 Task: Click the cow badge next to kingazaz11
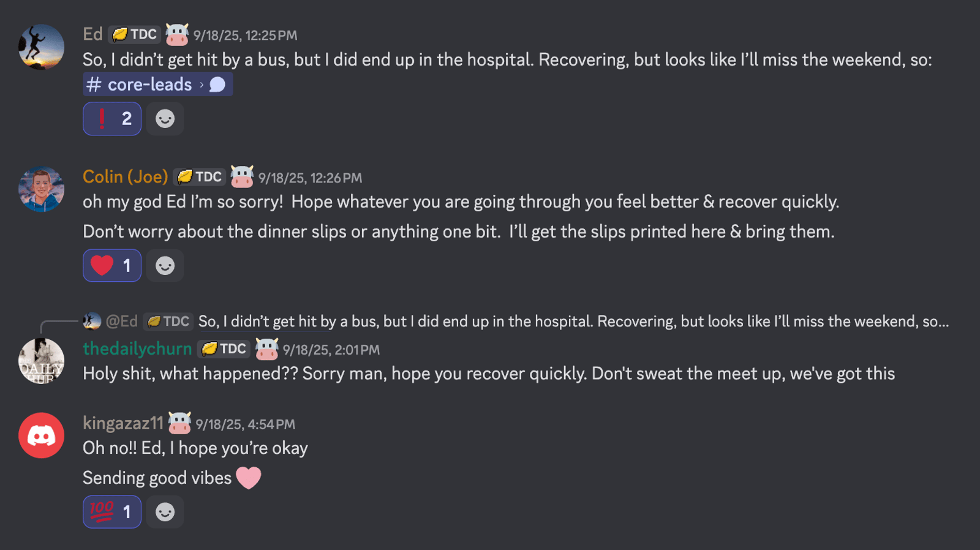tap(179, 423)
